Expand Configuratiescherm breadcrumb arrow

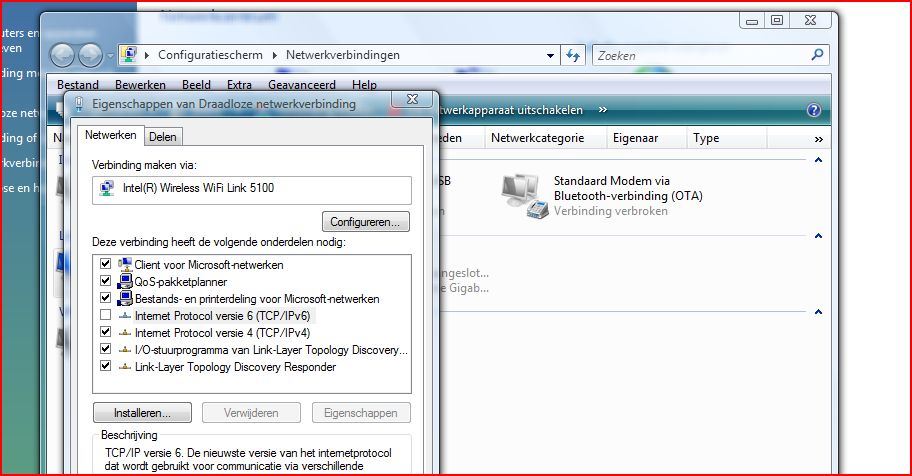click(x=147, y=55)
